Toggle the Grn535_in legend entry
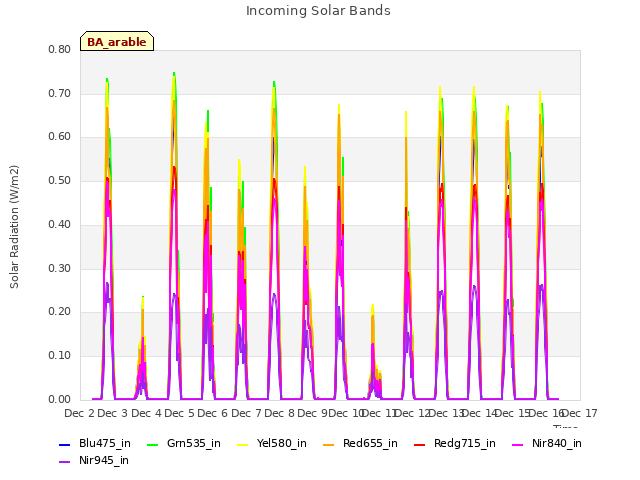Screen dimensions: 640x480 (184, 443)
